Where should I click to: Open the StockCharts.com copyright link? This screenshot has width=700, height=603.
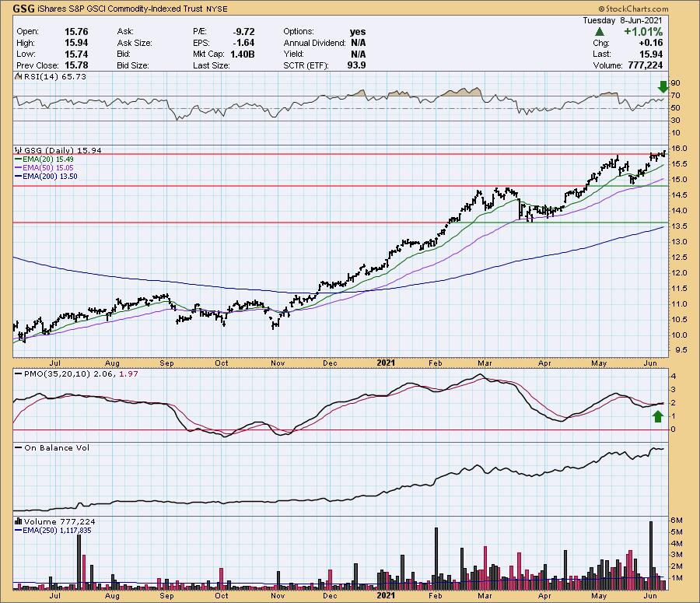pos(633,9)
